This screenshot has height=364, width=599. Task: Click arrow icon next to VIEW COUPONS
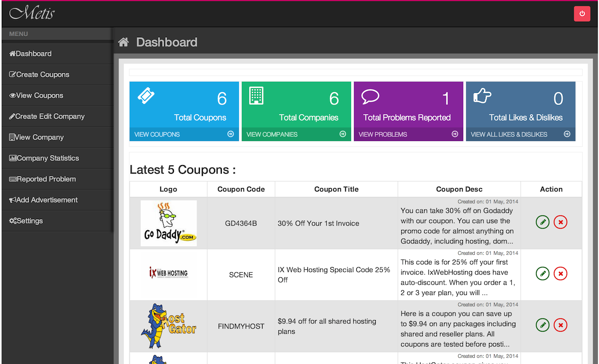pos(231,134)
